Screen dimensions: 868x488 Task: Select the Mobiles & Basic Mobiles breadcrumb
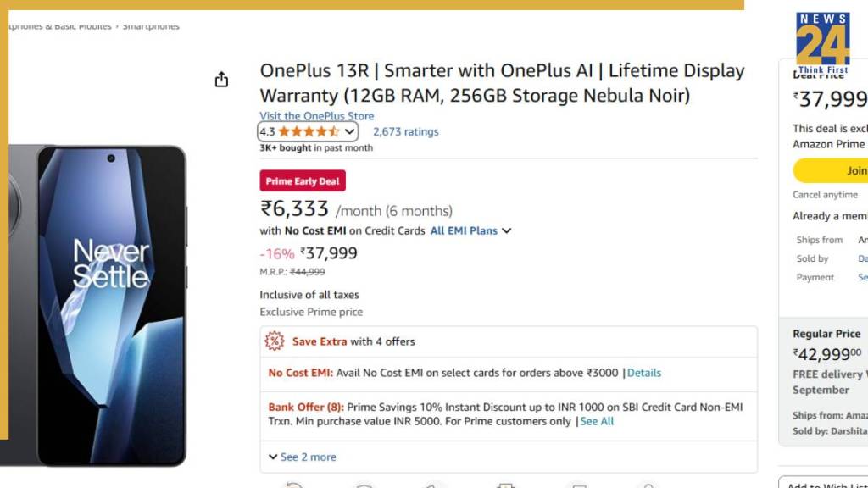pos(59,26)
